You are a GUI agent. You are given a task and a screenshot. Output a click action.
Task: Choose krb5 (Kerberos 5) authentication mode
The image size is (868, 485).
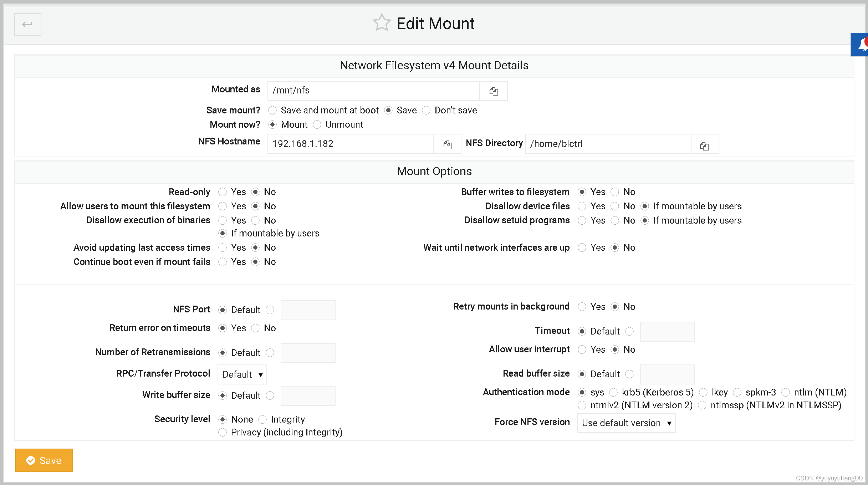(613, 392)
